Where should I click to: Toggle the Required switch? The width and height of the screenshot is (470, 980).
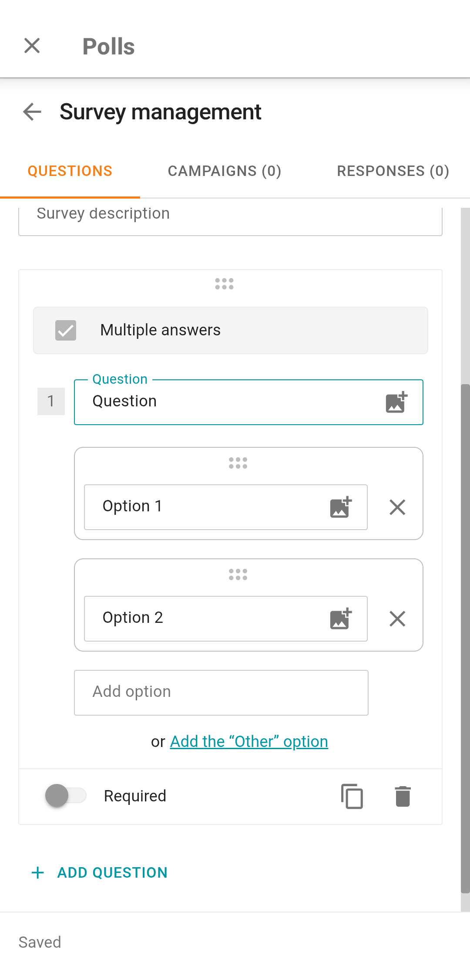(x=66, y=796)
